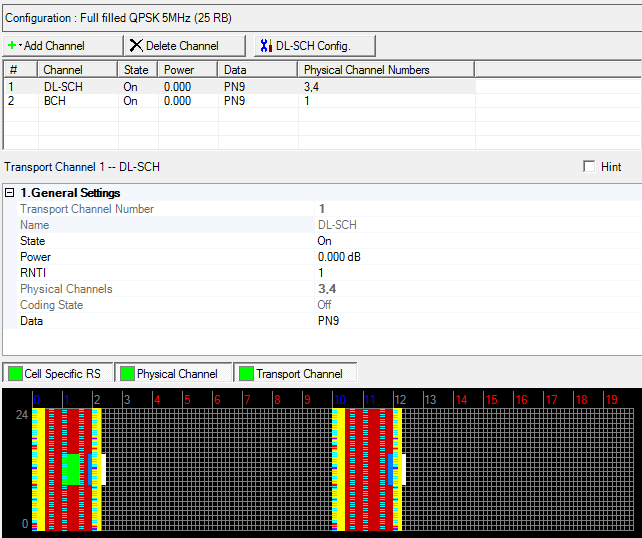Image resolution: width=642 pixels, height=538 pixels.
Task: Click the X Delete Channel icon
Action: tap(136, 46)
